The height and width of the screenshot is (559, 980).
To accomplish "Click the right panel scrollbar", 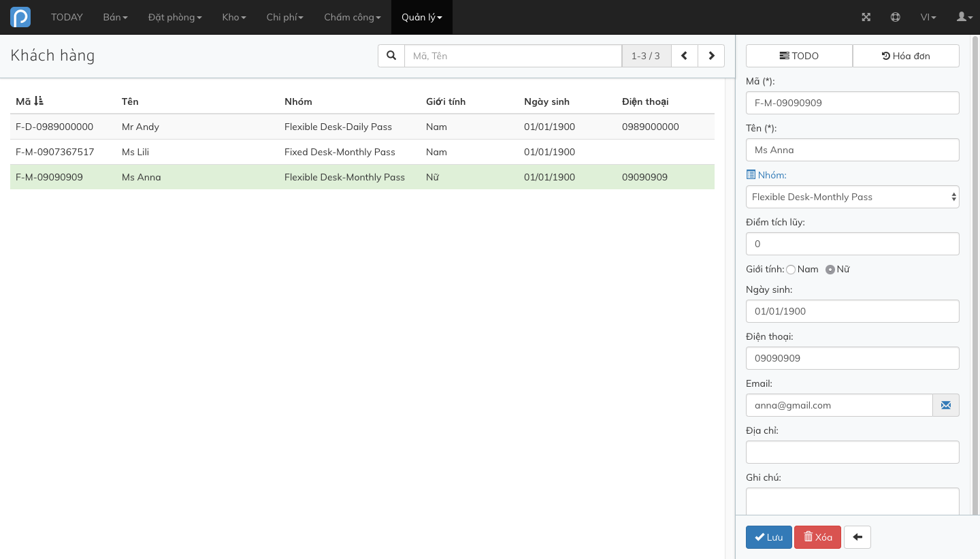I will point(976,275).
